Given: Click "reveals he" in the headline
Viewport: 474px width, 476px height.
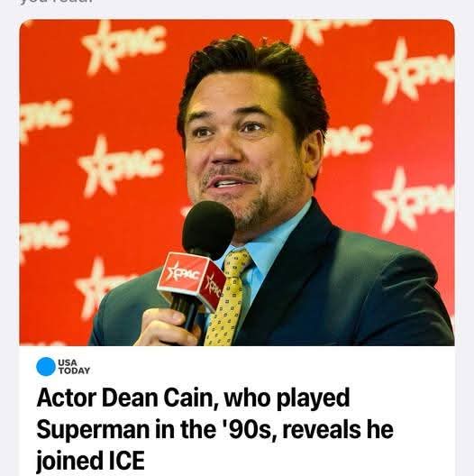Looking at the screenshot, I should [x=338, y=429].
